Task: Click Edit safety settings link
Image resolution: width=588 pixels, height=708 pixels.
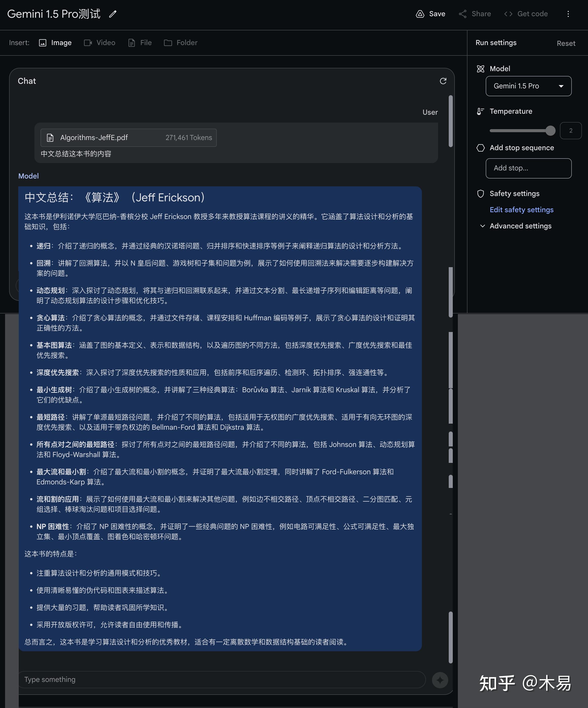Action: pyautogui.click(x=521, y=210)
